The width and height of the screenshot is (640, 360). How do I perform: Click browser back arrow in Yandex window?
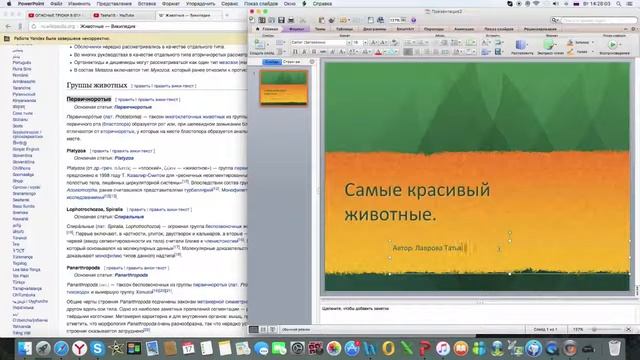9,27
